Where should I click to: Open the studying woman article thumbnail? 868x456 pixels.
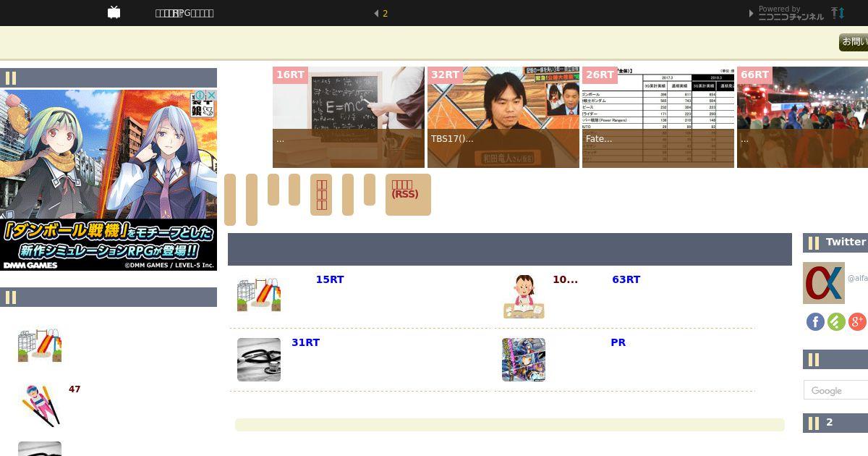tap(524, 297)
